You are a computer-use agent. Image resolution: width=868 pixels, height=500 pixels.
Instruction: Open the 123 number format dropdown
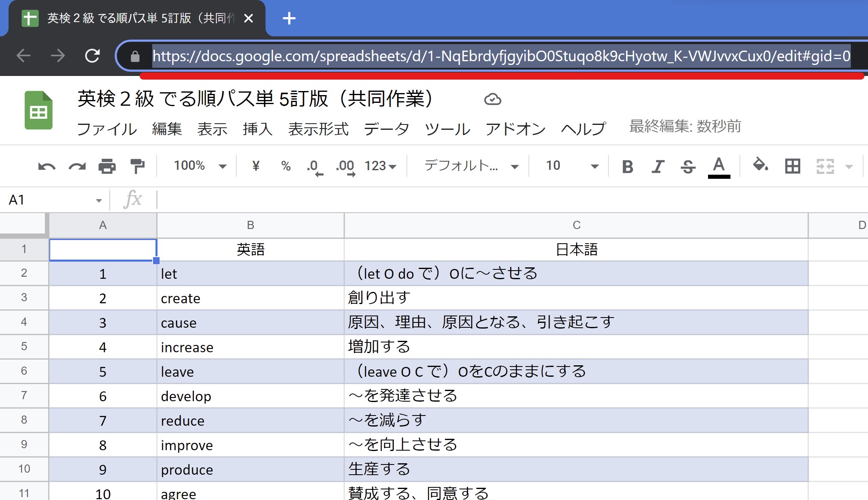click(x=380, y=166)
